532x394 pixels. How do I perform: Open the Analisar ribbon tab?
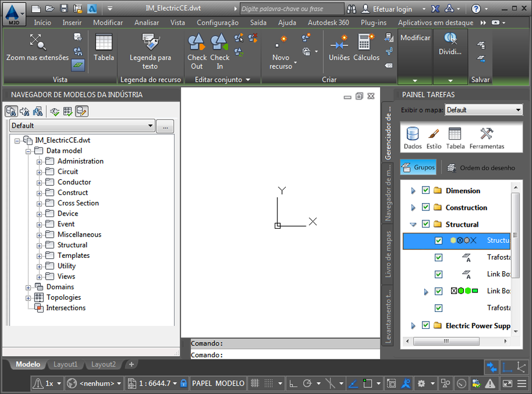(x=147, y=23)
